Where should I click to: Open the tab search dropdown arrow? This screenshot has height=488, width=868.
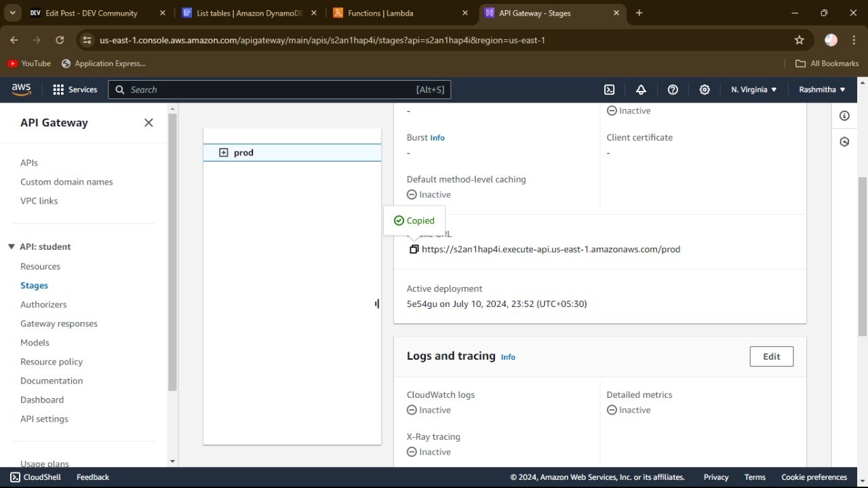pos(12,13)
